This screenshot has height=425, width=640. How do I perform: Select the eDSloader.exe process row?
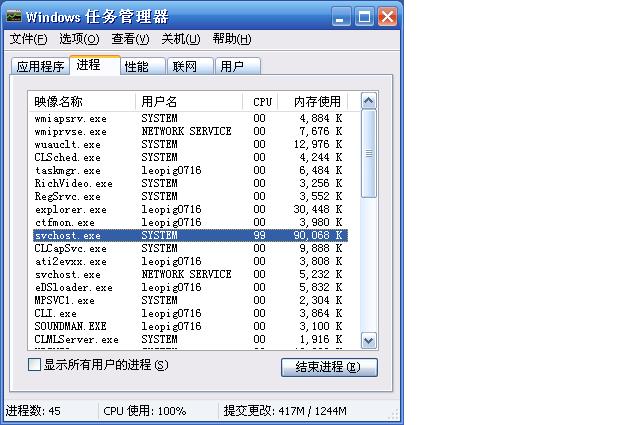click(190, 288)
